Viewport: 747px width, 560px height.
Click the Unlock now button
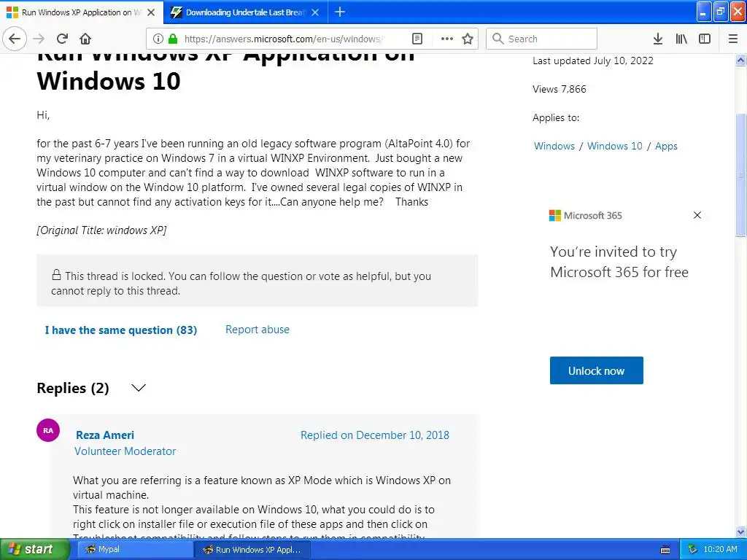coord(597,370)
